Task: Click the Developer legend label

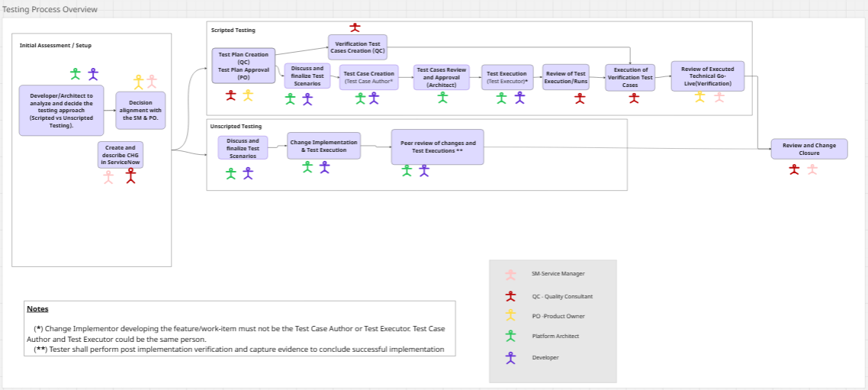Action: (x=545, y=358)
